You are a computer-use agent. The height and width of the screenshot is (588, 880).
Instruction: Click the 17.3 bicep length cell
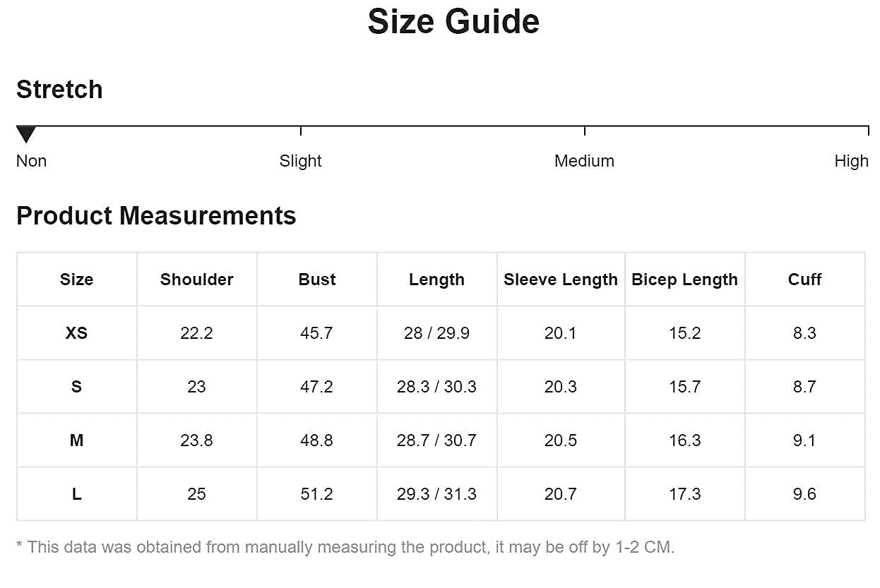(684, 494)
